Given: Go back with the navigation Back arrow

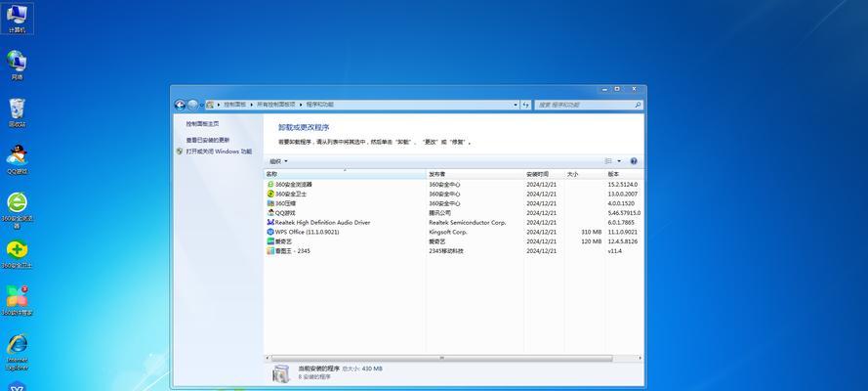Looking at the screenshot, I should (x=180, y=105).
